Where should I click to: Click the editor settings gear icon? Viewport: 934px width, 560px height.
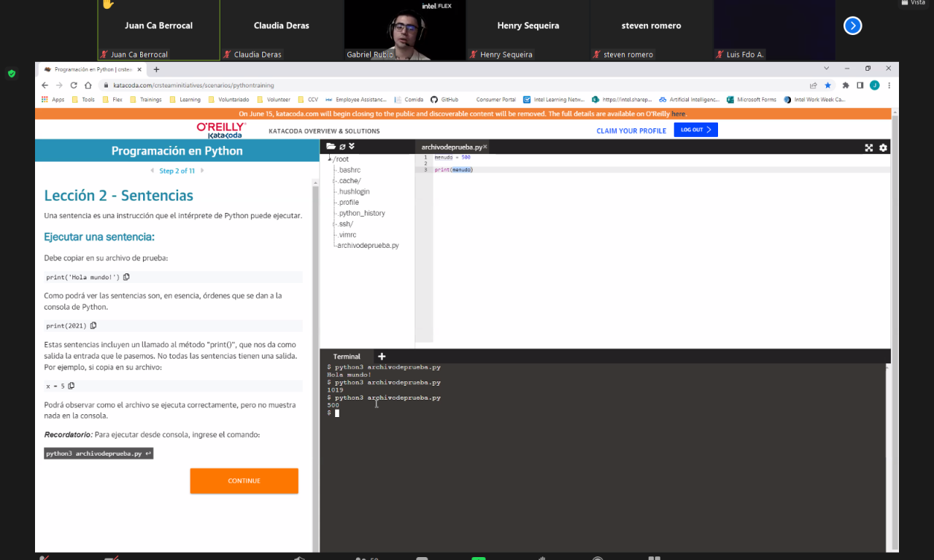883,147
